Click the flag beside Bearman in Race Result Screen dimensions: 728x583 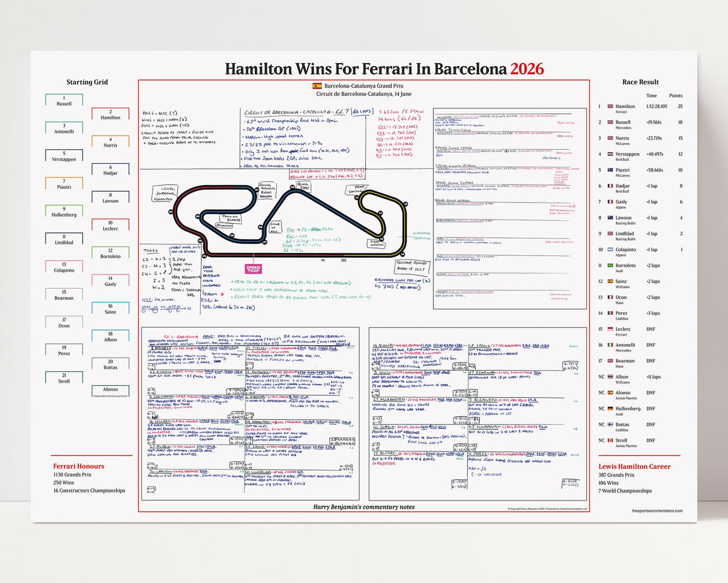pos(611,361)
